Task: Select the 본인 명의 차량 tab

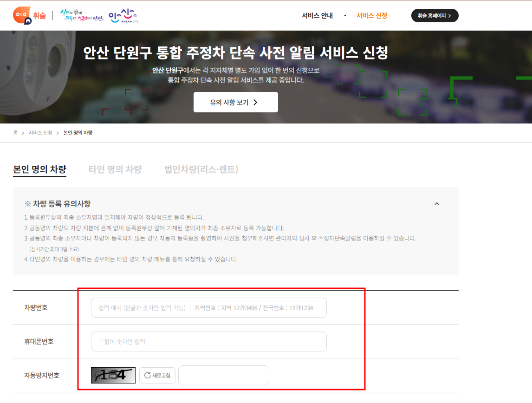Action: click(x=40, y=169)
